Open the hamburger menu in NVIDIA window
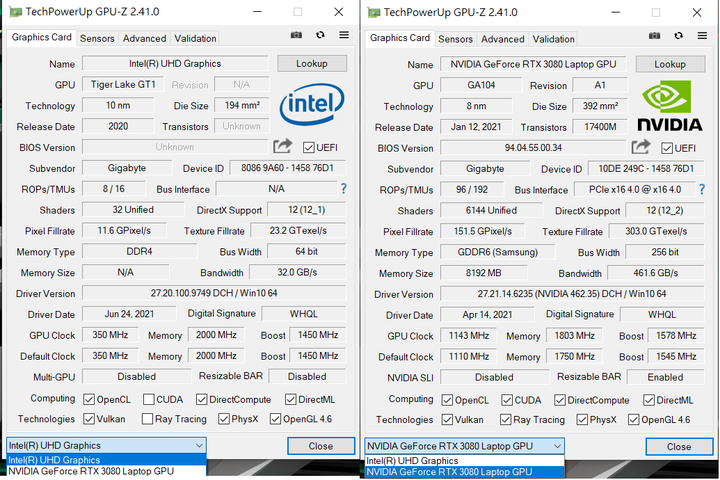720x480 pixels. 702,36
